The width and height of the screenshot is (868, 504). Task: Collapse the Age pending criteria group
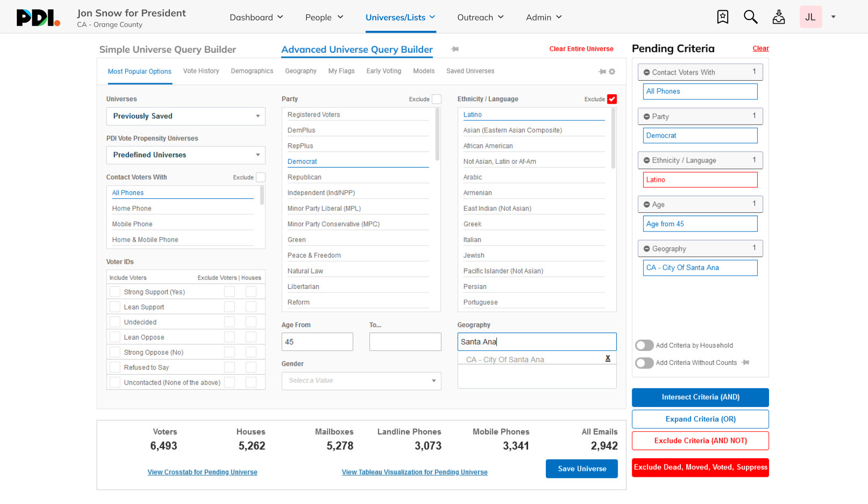point(647,204)
